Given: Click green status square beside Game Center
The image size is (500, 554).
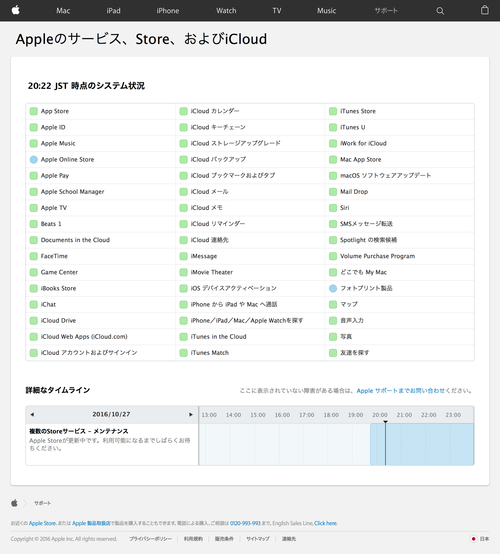Looking at the screenshot, I should coord(34,272).
